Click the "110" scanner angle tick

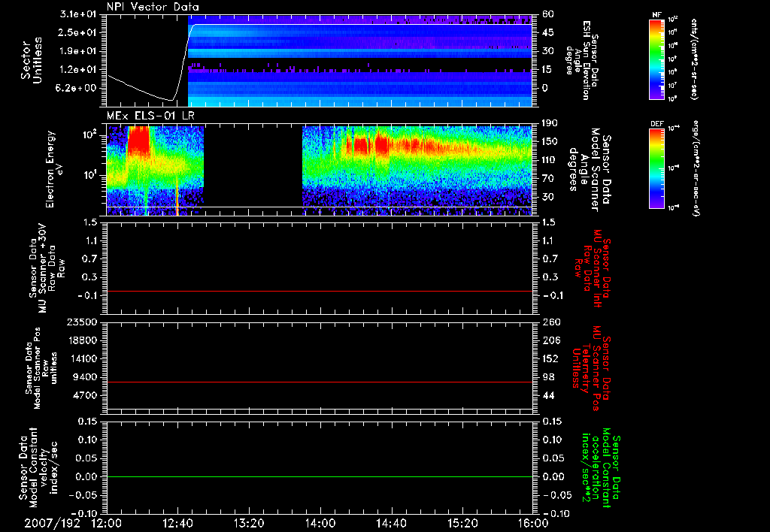point(550,160)
